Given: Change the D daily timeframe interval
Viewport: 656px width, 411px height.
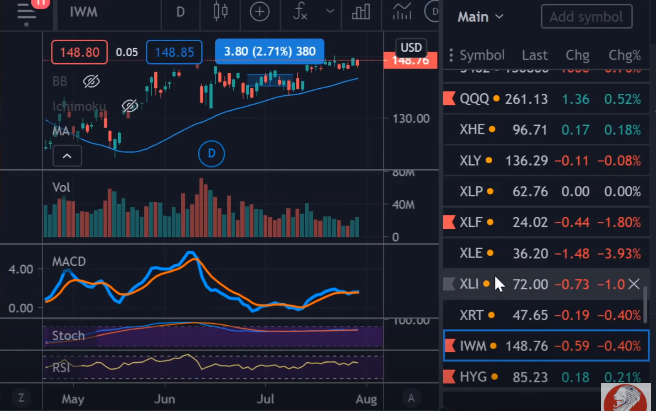Looking at the screenshot, I should (x=180, y=12).
